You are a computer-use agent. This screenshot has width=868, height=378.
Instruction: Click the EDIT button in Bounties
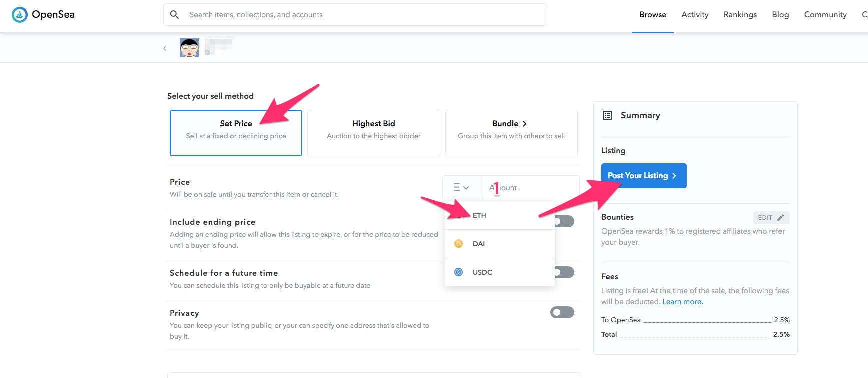point(771,217)
